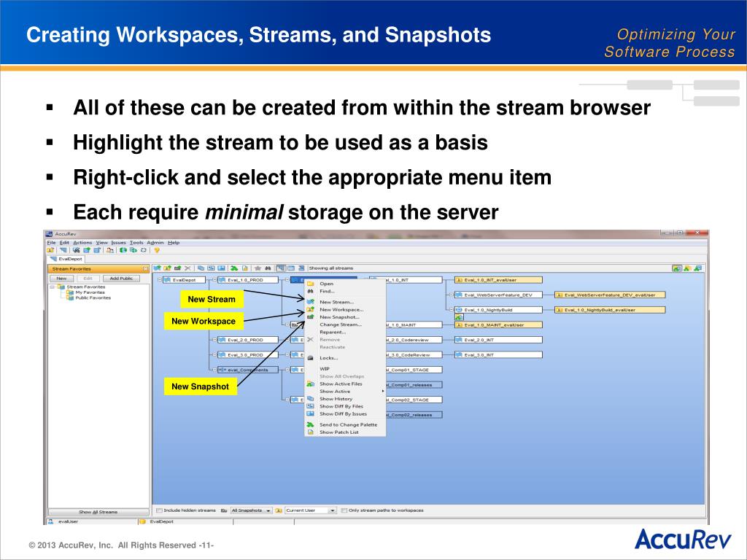Click the Add Public button

click(122, 279)
